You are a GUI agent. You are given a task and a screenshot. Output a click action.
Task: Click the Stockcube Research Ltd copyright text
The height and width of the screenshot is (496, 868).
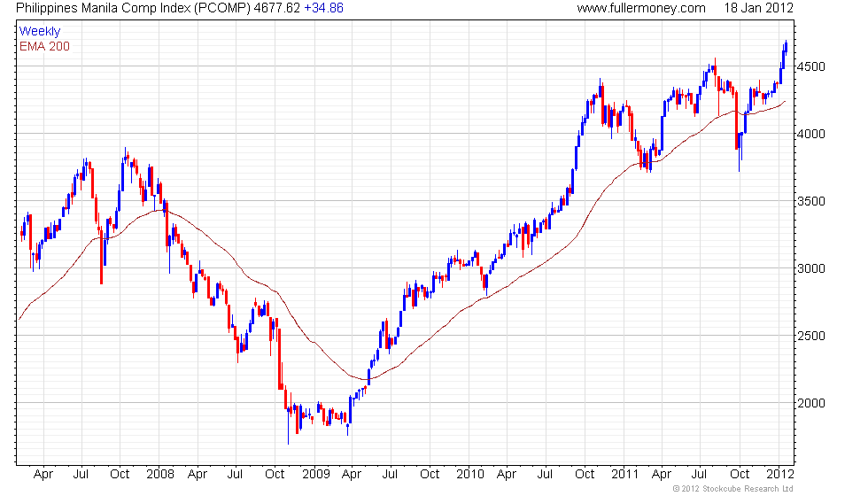[733, 489]
